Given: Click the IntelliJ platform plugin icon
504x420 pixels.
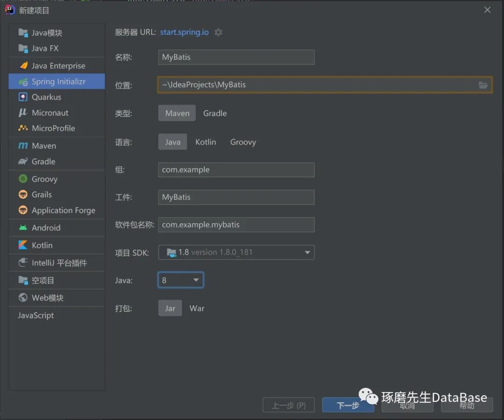Looking at the screenshot, I should (x=23, y=262).
